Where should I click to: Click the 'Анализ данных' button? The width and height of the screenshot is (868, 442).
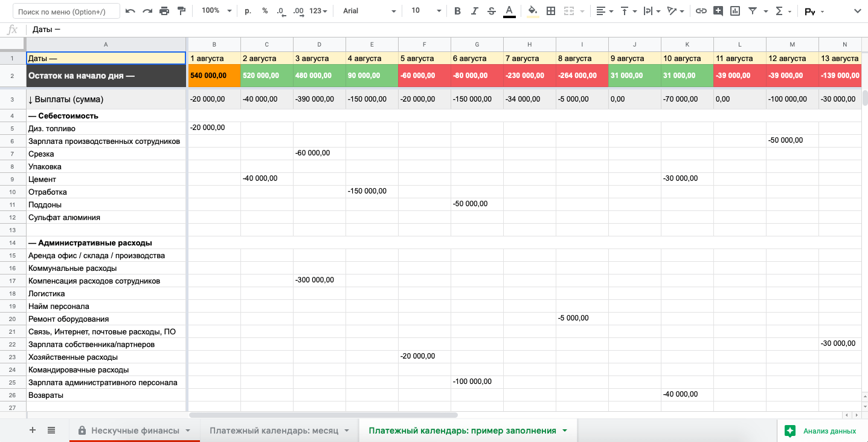821,431
